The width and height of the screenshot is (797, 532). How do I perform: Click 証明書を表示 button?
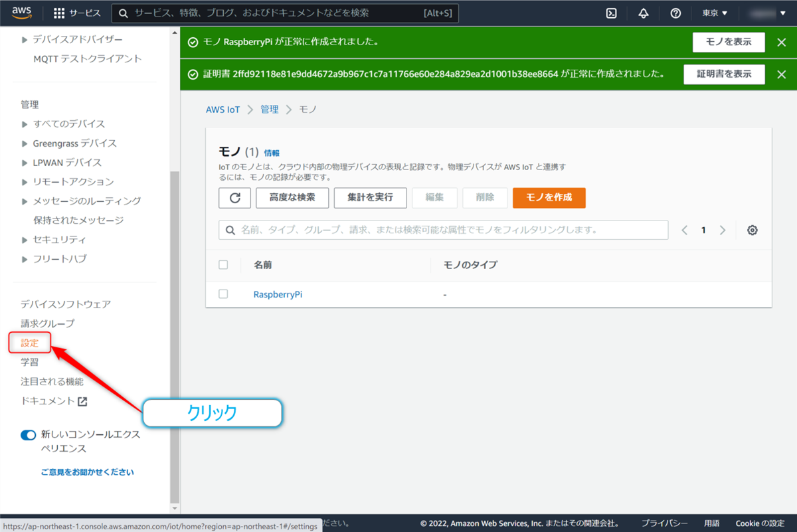[724, 74]
